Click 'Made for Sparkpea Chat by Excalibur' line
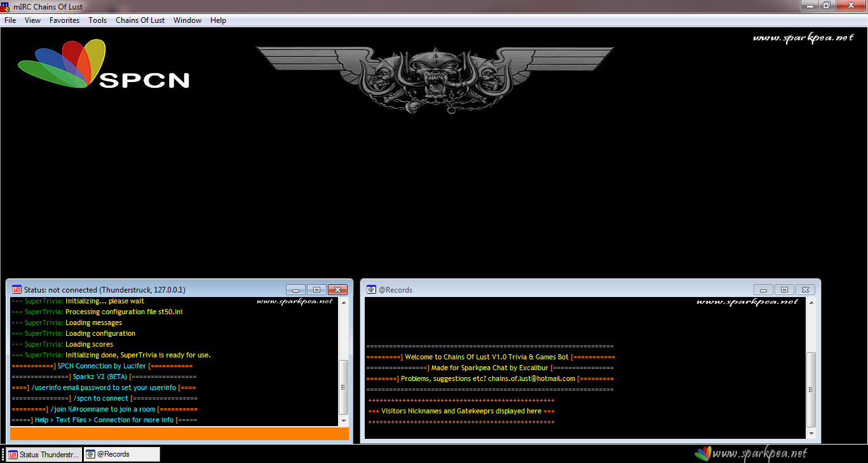Screen dimensions: 868x463 pyautogui.click(x=490, y=368)
